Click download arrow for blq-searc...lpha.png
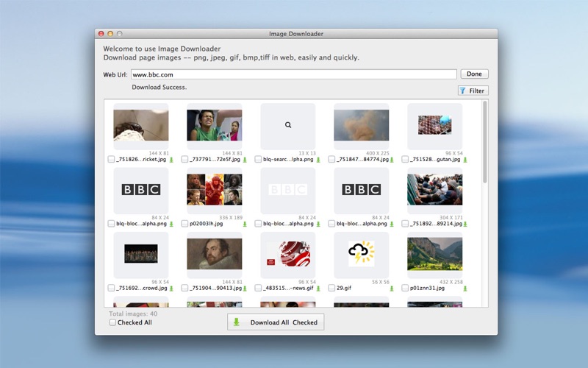Image resolution: width=588 pixels, height=368 pixels. [318, 160]
